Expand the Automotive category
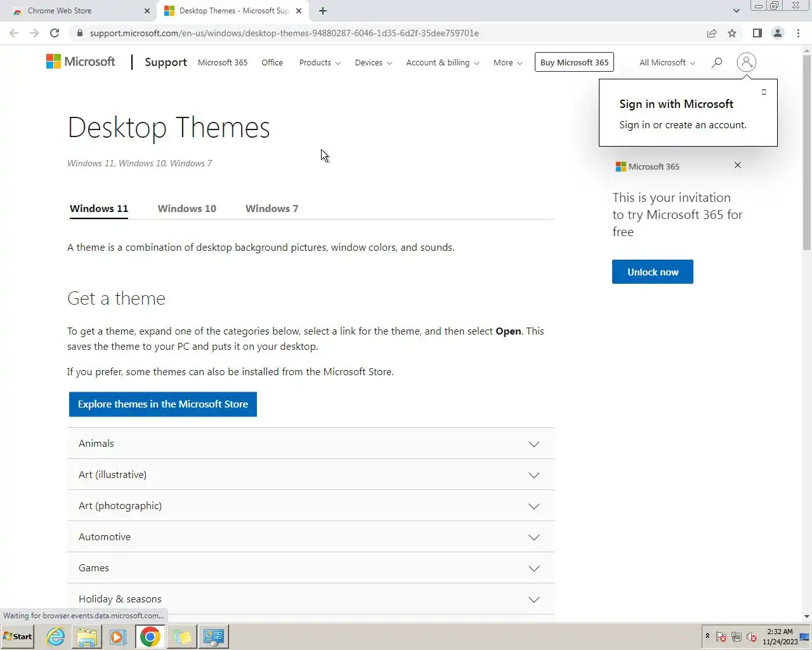 pos(311,537)
